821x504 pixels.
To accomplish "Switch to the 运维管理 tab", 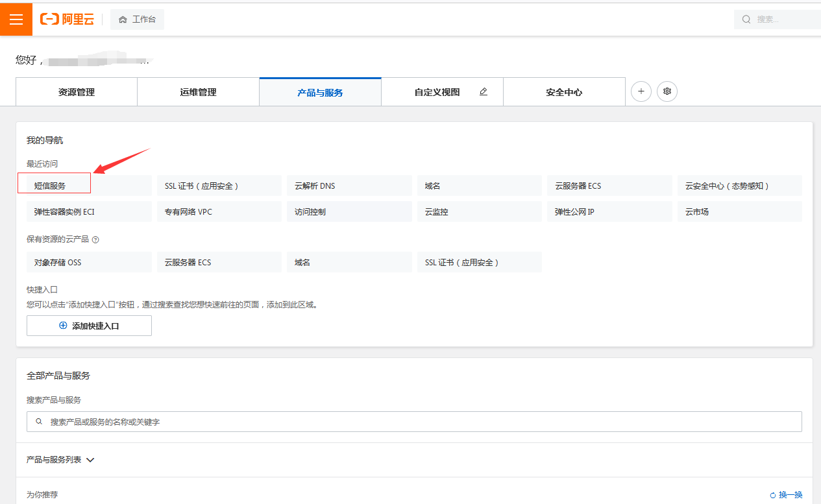I will [198, 92].
